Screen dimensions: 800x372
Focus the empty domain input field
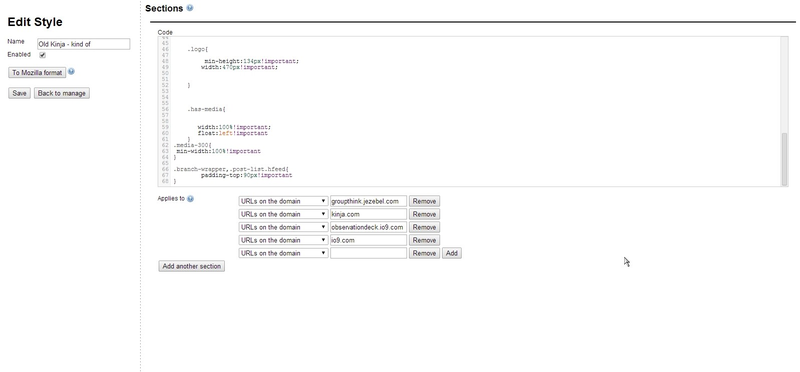368,253
